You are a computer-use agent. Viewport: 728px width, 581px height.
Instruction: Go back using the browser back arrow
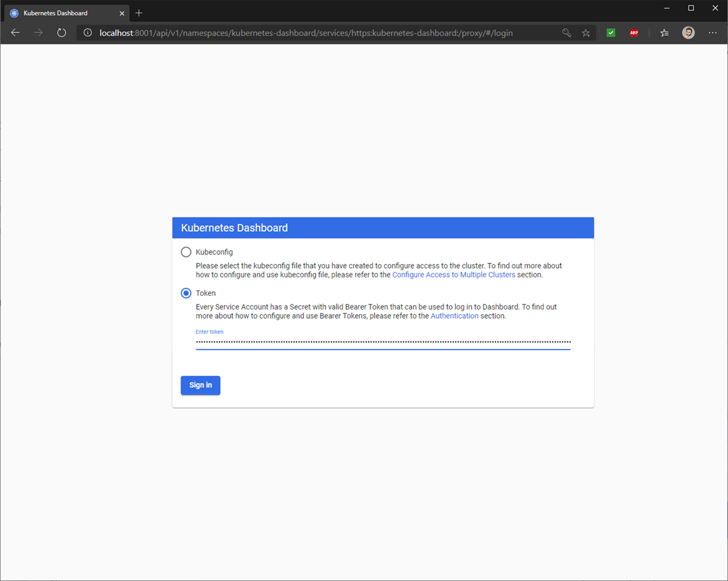[x=15, y=32]
